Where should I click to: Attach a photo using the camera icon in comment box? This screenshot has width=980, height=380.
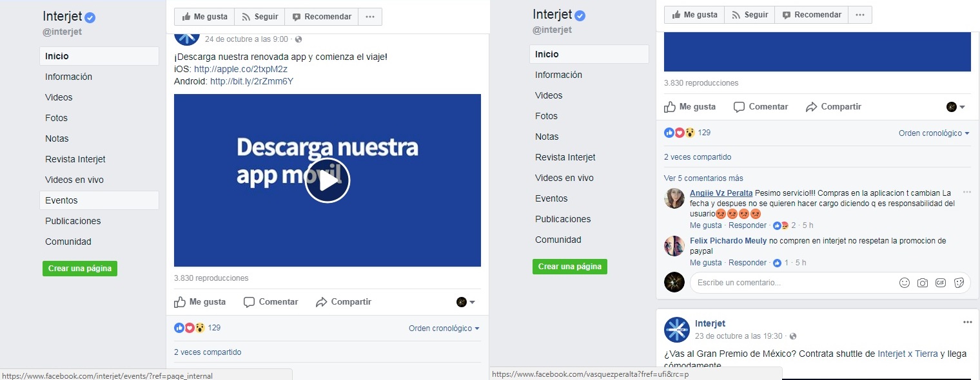(x=923, y=283)
